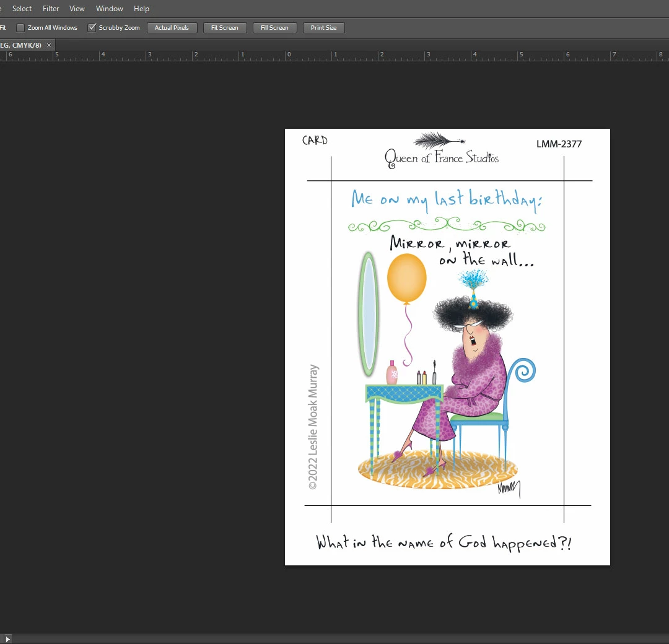Click the Print Size button
The width and height of the screenshot is (669, 644).
pos(323,28)
